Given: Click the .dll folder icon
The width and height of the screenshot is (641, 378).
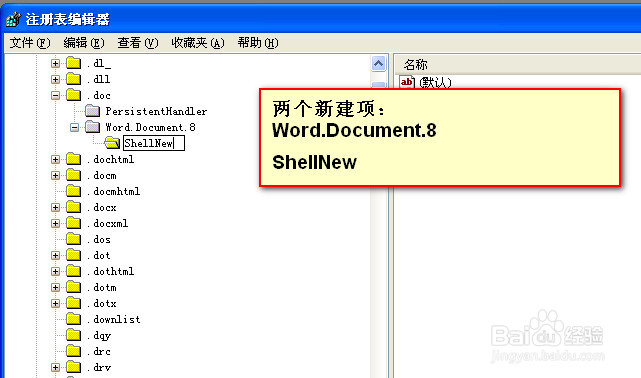Looking at the screenshot, I should click(x=74, y=79).
